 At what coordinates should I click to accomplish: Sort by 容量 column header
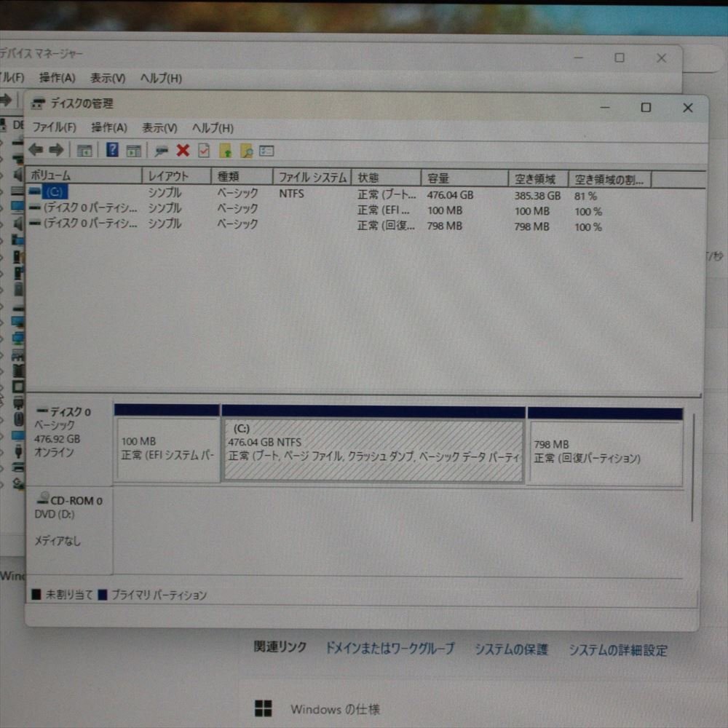click(x=464, y=178)
